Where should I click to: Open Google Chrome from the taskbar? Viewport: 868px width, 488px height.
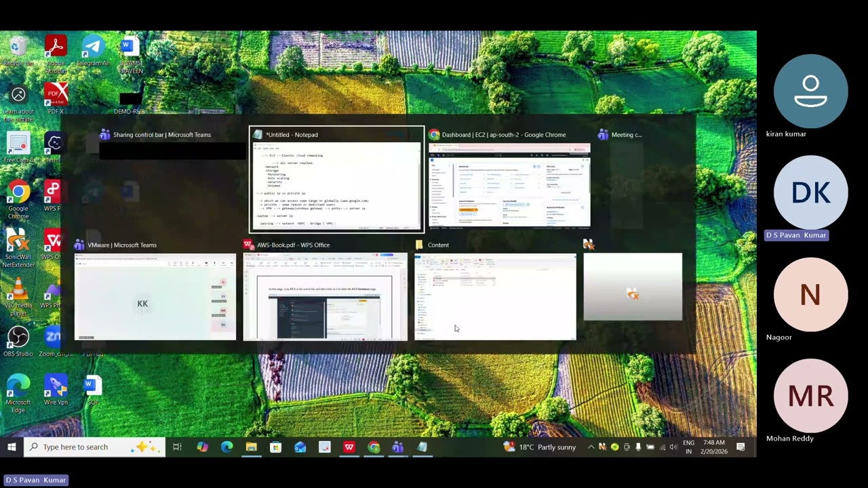(x=373, y=447)
